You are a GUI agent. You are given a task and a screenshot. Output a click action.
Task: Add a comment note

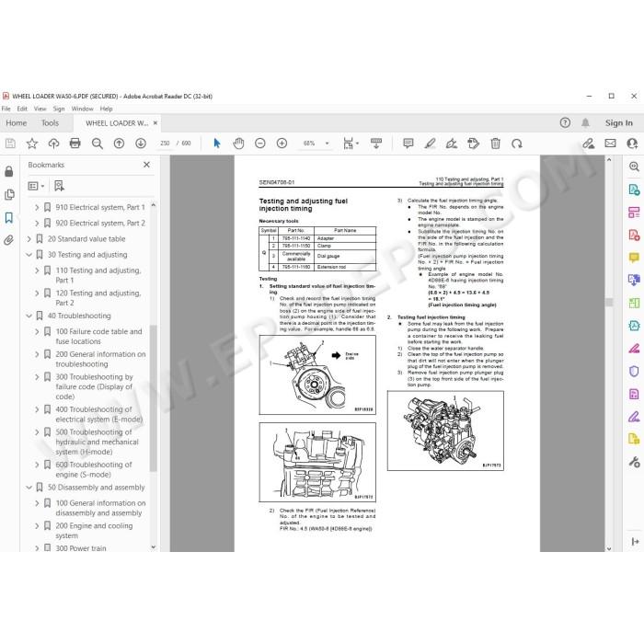pyautogui.click(x=408, y=144)
